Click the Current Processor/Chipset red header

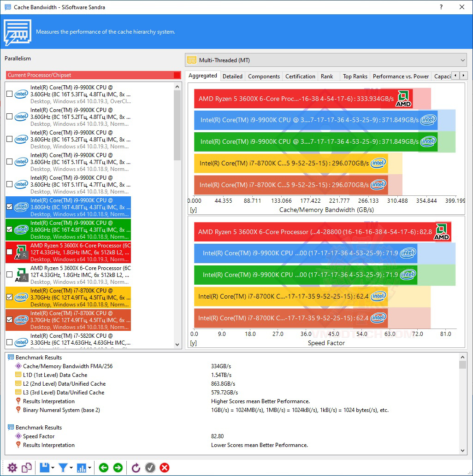(93, 75)
